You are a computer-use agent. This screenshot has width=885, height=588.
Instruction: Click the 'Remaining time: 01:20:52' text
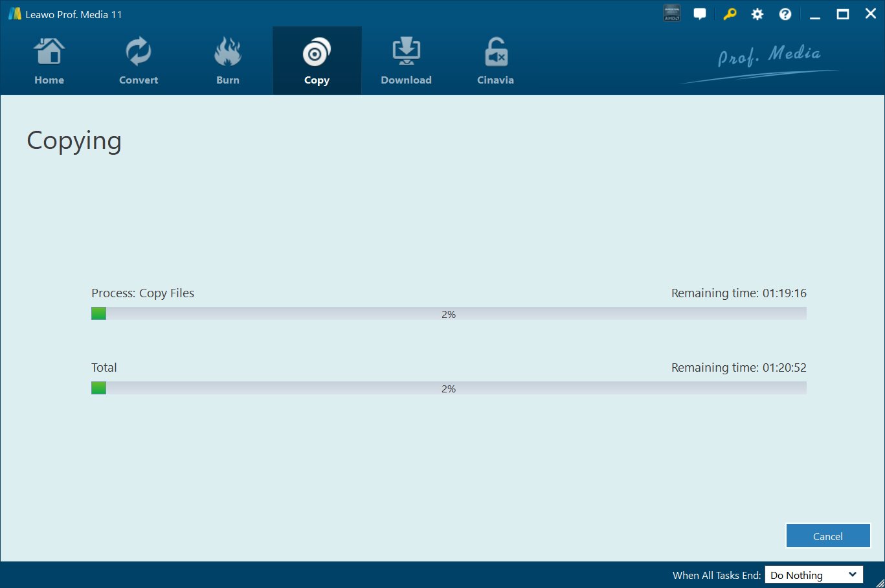pyautogui.click(x=739, y=368)
